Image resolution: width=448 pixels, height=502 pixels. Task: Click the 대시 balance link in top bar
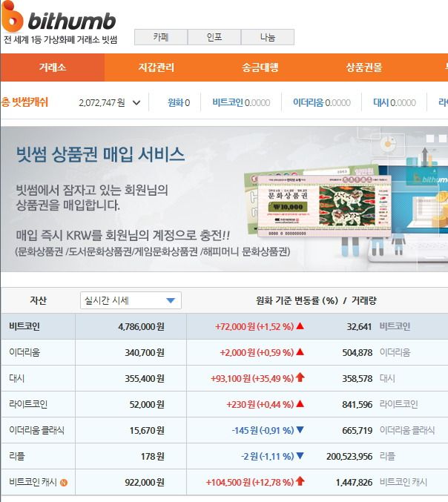395,102
